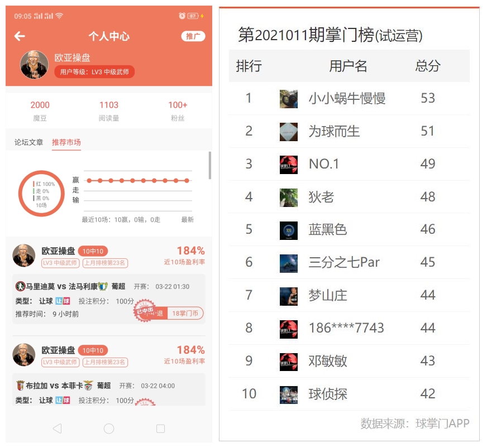This screenshot has width=487, height=448.
Task: Tap Android back navigation triangle
Action: click(57, 428)
